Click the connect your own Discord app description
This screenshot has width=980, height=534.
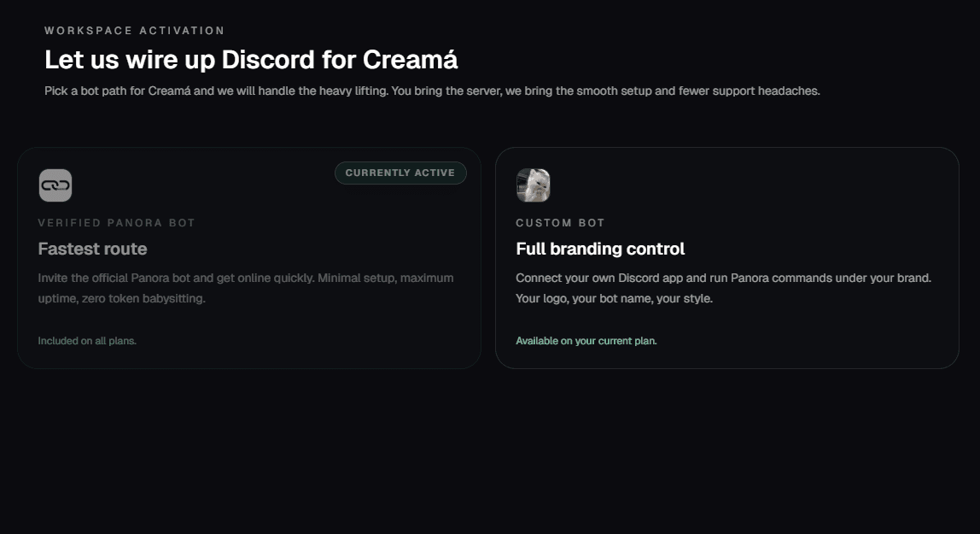pos(723,278)
